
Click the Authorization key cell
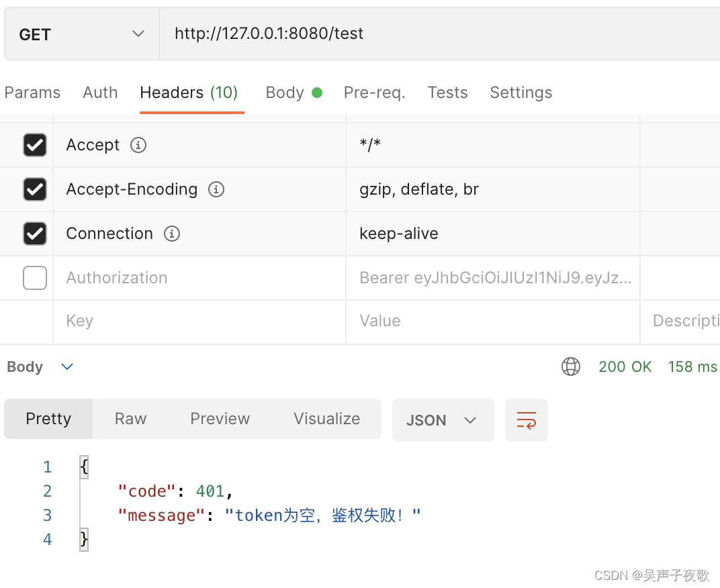tap(199, 278)
